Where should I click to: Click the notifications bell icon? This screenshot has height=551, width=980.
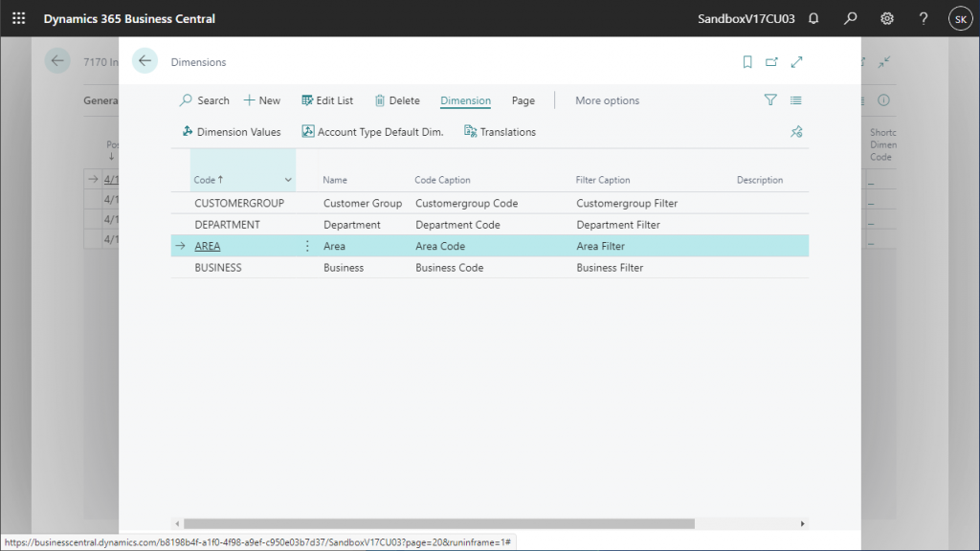(813, 18)
